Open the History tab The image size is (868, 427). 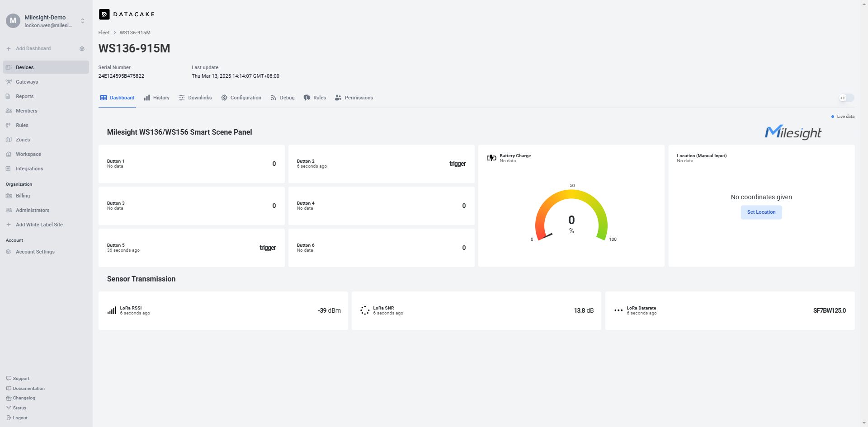tap(156, 98)
